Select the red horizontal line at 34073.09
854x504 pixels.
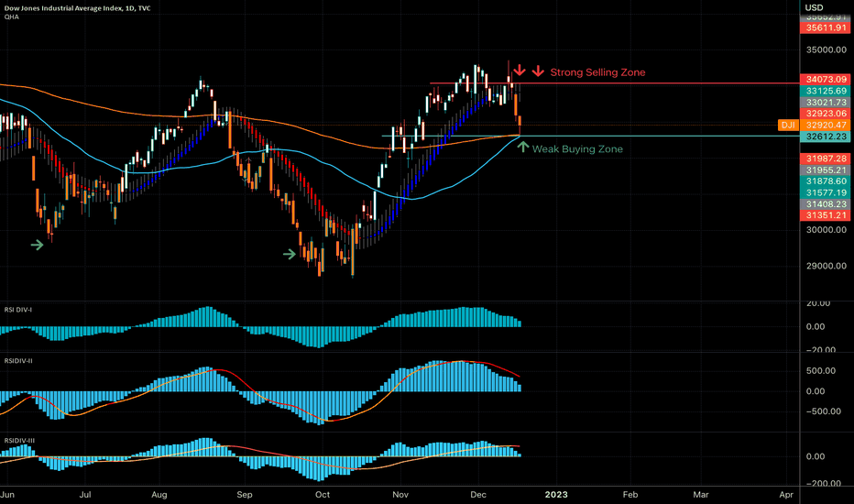tap(614, 83)
